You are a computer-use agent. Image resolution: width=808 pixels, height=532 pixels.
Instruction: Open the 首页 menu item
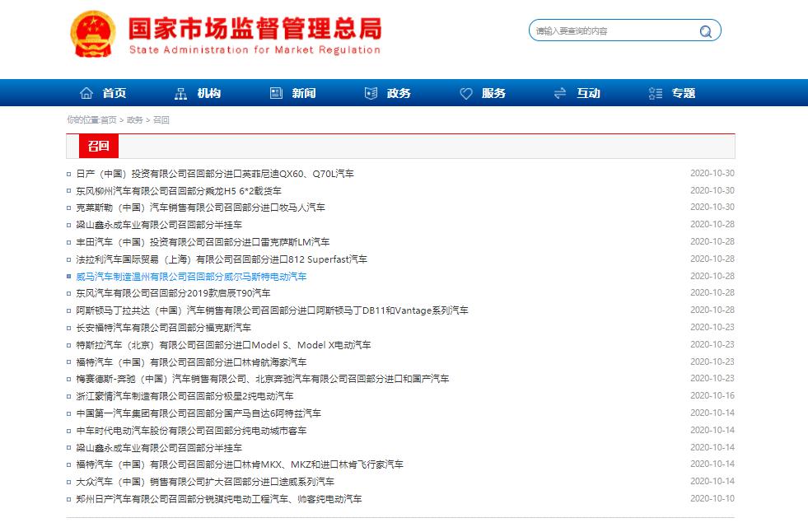click(114, 93)
